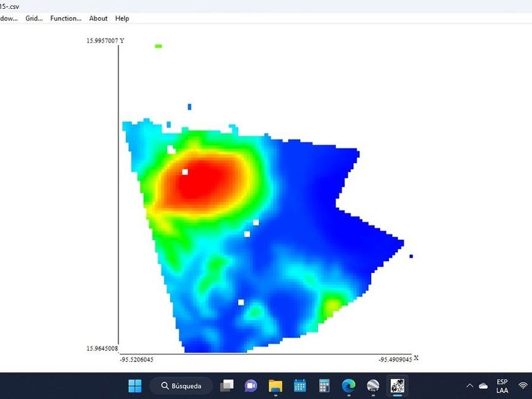Switch the ESP LAA input language
Viewport: 532px width, 399px height.
[x=502, y=386]
